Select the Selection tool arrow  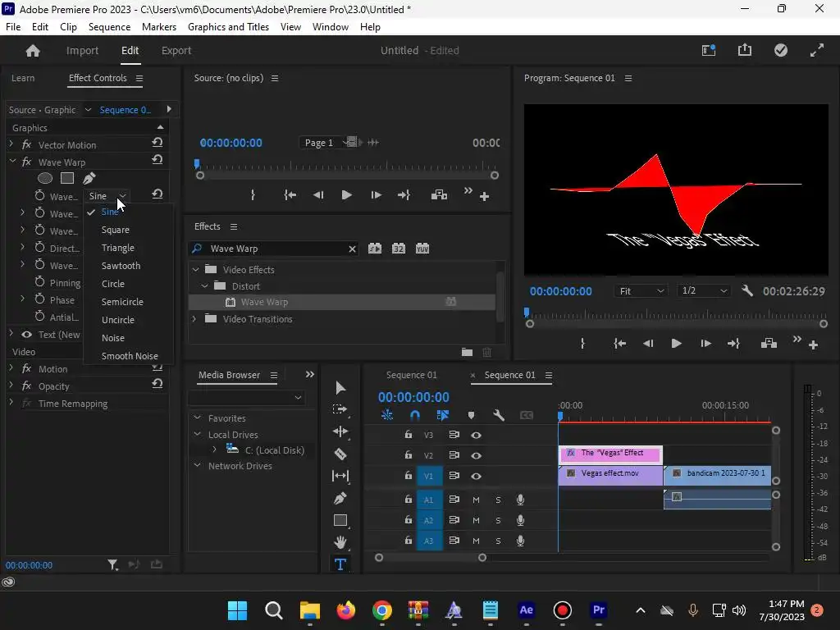[340, 388]
